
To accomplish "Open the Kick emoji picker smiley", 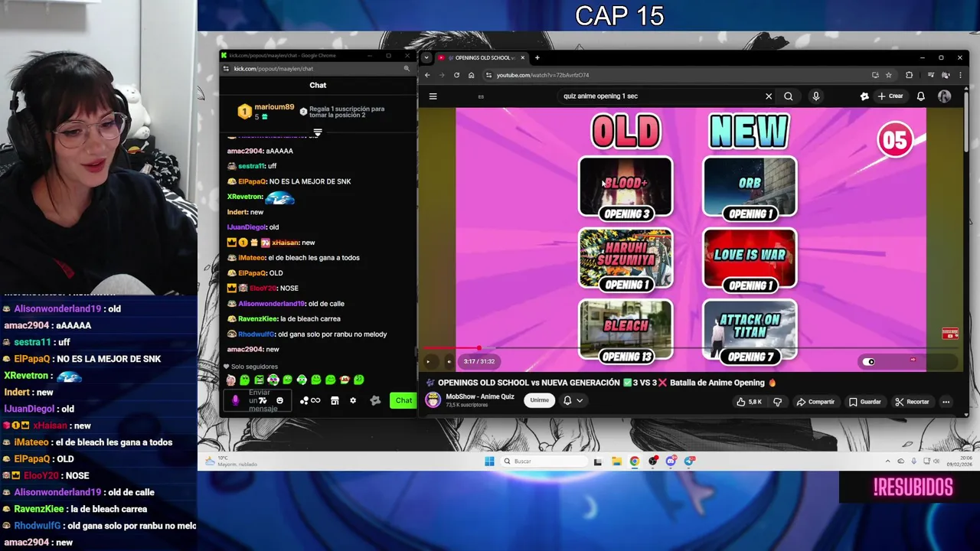I will [x=279, y=400].
